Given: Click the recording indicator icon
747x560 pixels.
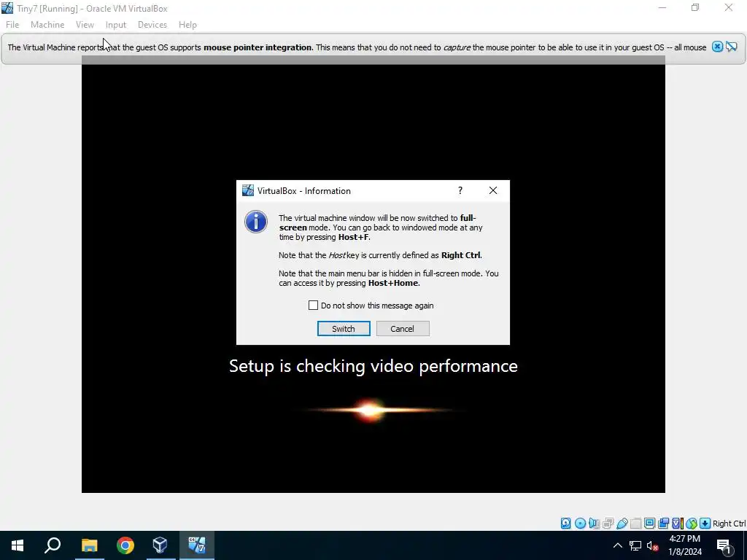Looking at the screenshot, I should click(663, 524).
